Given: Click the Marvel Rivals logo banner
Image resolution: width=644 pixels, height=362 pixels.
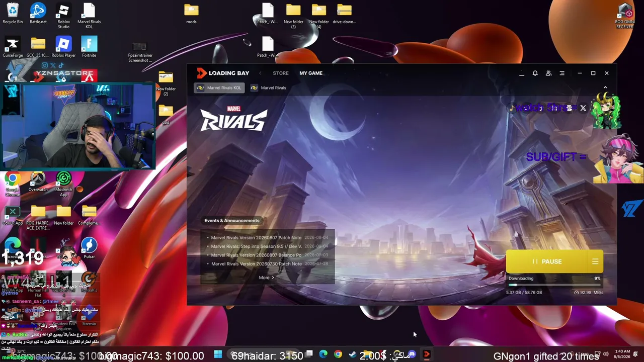Looking at the screenshot, I should (233, 119).
